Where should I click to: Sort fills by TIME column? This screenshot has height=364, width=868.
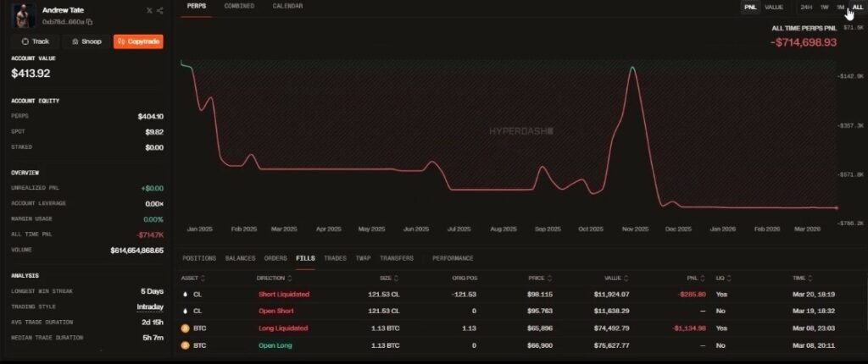click(x=803, y=279)
